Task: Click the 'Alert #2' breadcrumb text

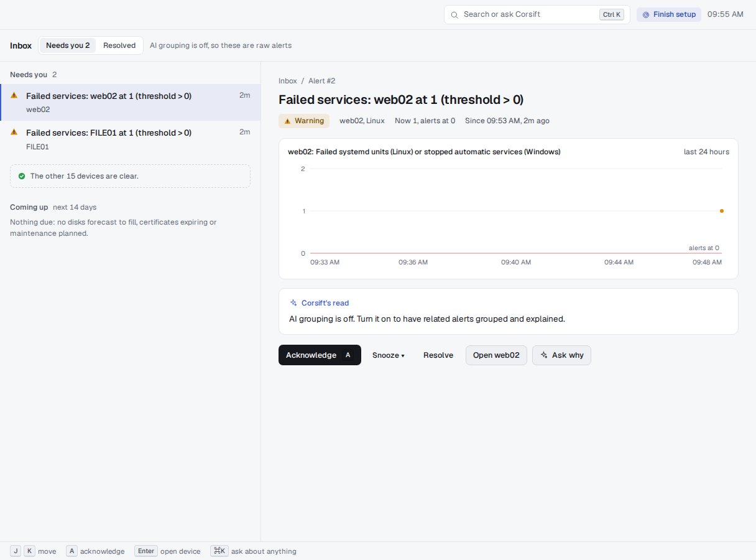Action: click(x=322, y=81)
